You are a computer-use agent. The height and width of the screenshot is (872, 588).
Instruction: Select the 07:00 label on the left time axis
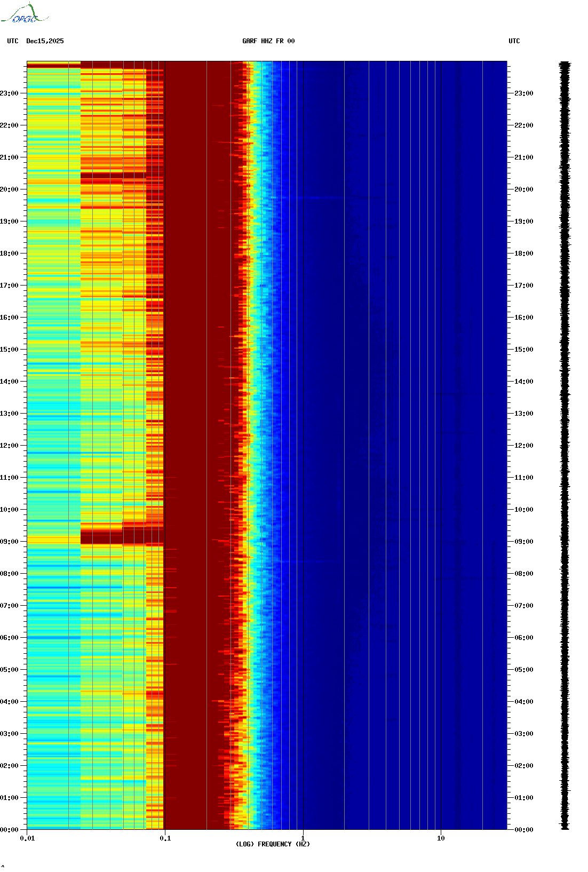tap(9, 606)
